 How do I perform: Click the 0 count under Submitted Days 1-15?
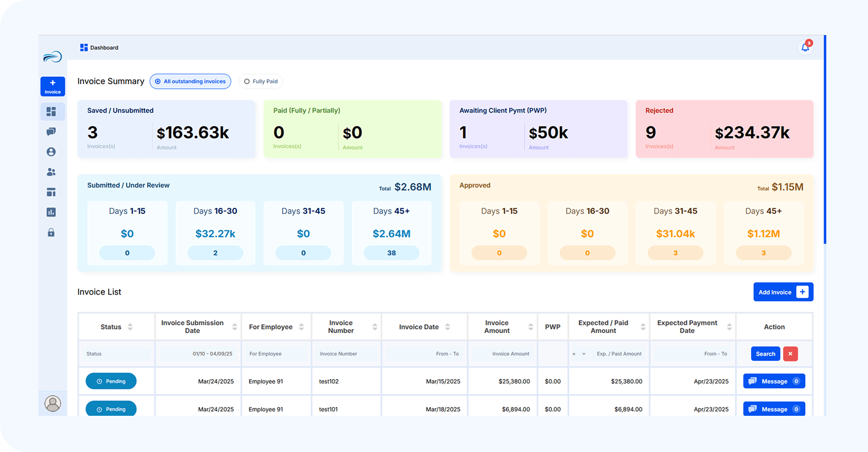[x=127, y=253]
